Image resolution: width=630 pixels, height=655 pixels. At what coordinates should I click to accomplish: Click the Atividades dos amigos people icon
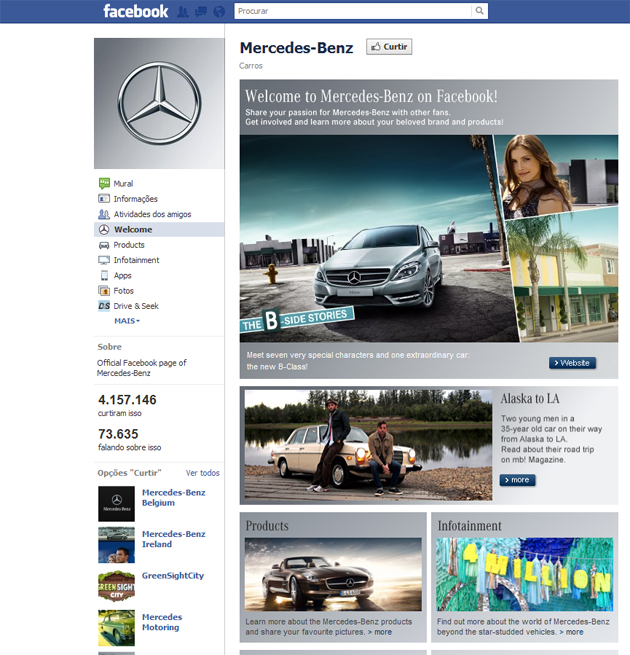[x=104, y=214]
